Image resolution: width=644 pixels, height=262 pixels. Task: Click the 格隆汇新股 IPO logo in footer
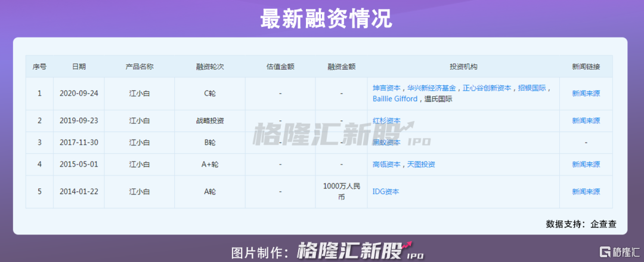click(x=360, y=250)
